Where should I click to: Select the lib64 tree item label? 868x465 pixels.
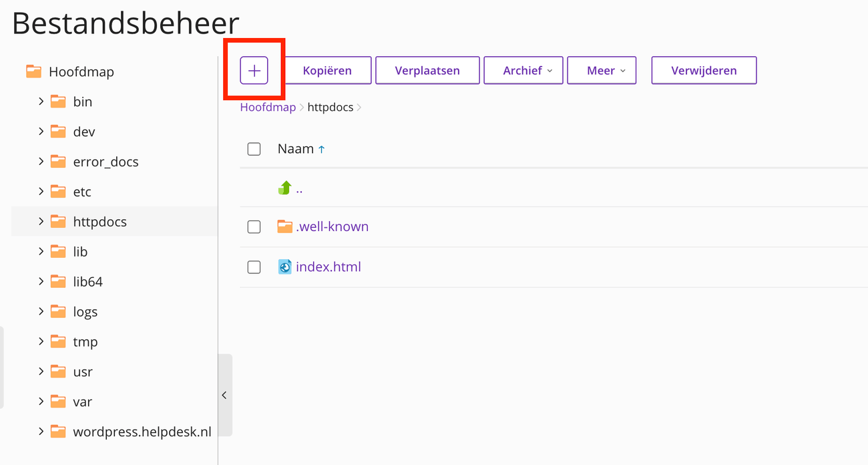point(88,282)
